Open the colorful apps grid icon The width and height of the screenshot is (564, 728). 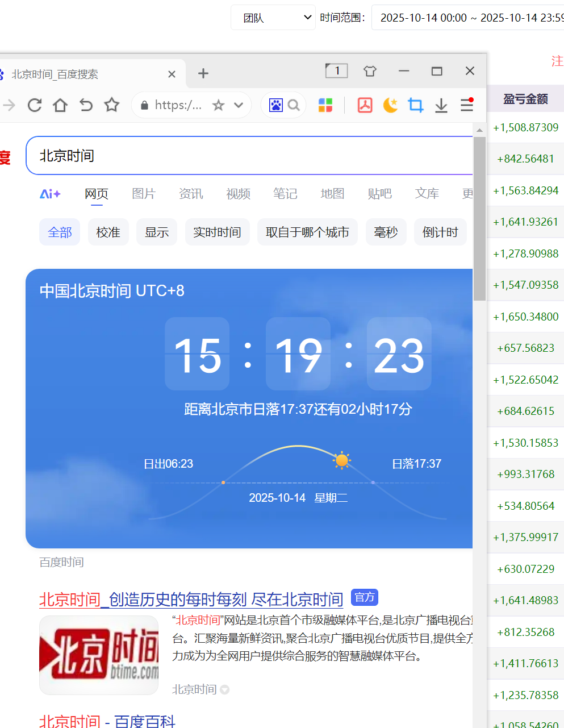(x=325, y=105)
